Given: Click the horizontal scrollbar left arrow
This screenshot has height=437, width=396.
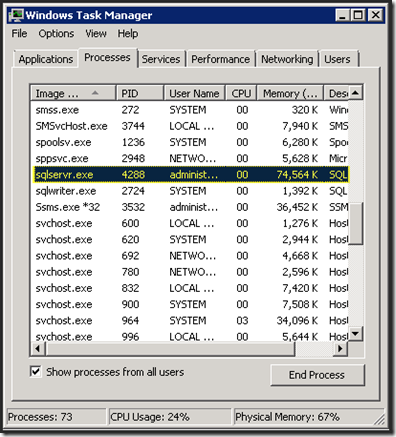Looking at the screenshot, I should pyautogui.click(x=38, y=349).
